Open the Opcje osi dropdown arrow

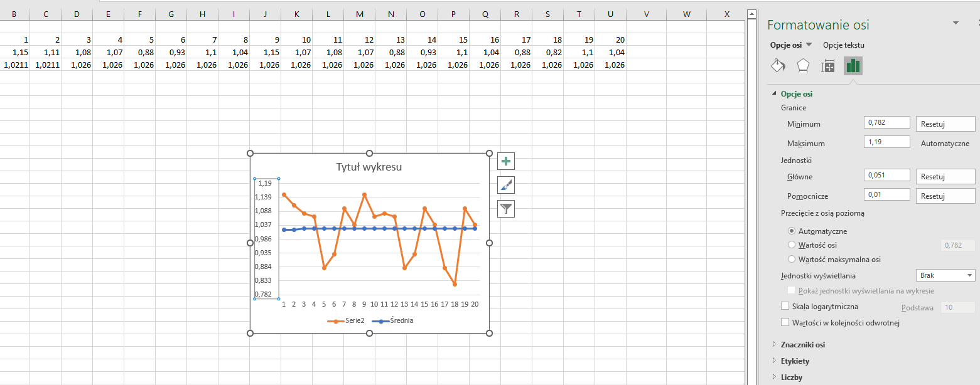tap(809, 45)
